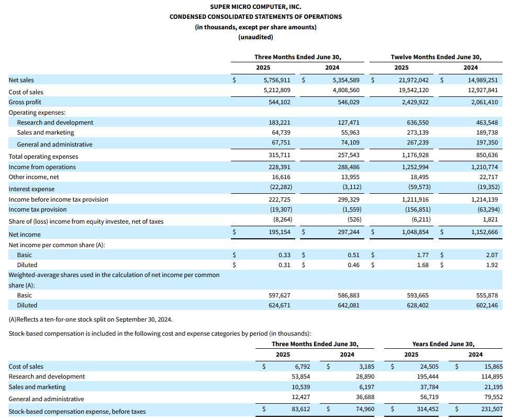512x420 pixels.
Task: Click basic per-share value 0.33
Action: click(284, 255)
